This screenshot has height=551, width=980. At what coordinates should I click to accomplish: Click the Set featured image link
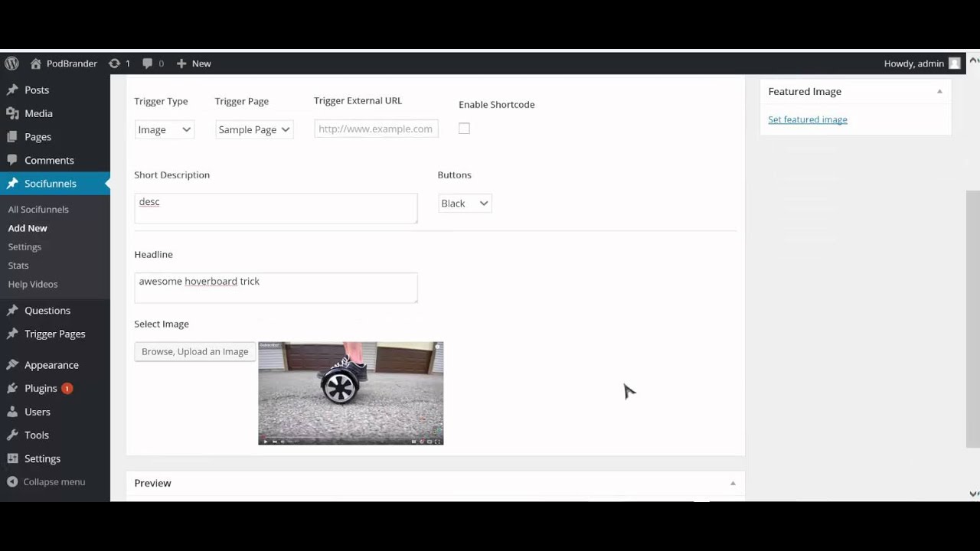[x=808, y=119]
